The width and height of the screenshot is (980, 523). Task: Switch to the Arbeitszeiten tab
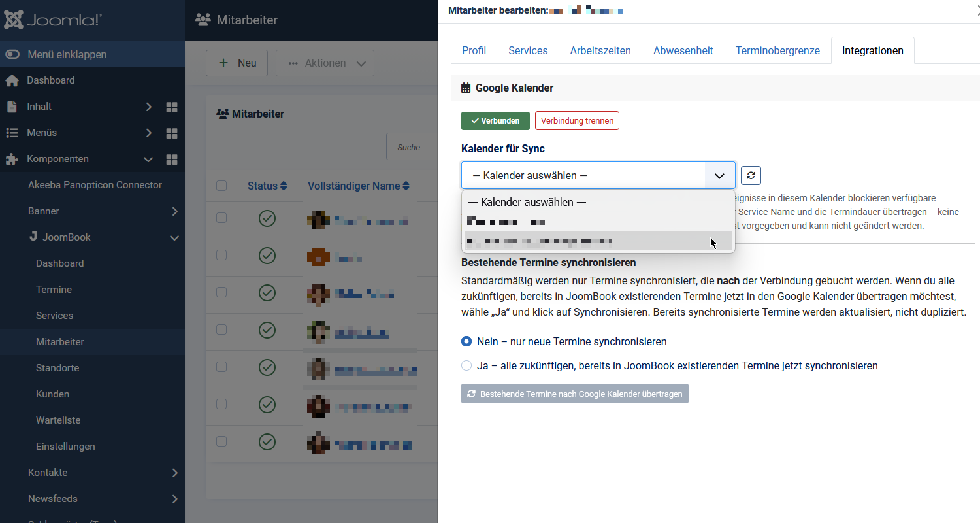[x=600, y=50]
